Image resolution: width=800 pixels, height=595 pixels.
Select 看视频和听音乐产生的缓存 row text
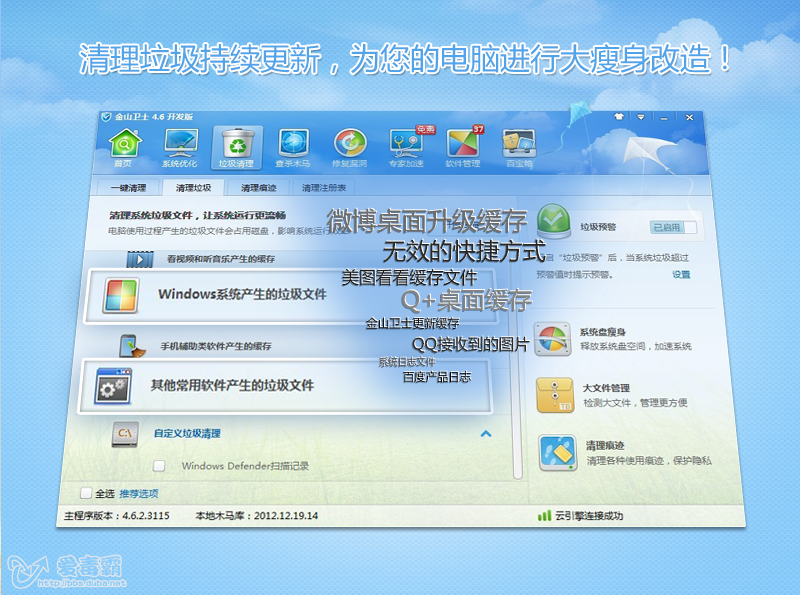[x=221, y=259]
